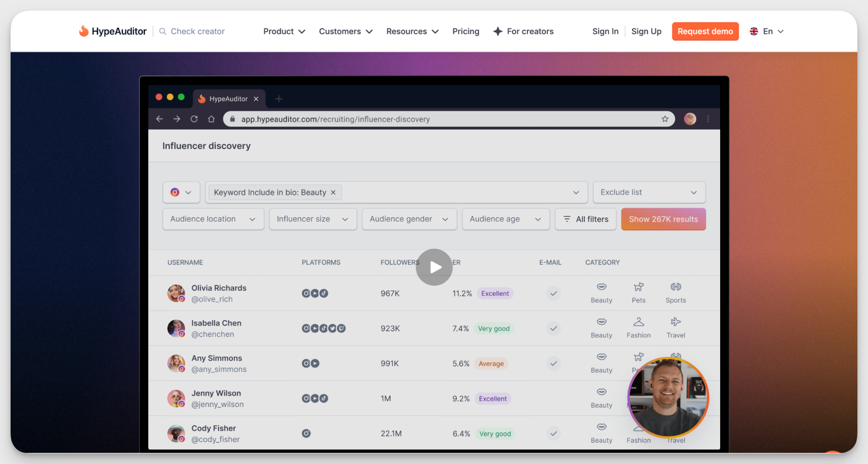This screenshot has height=464, width=868.
Task: Click the profile avatar in mockup browser
Action: [x=690, y=119]
